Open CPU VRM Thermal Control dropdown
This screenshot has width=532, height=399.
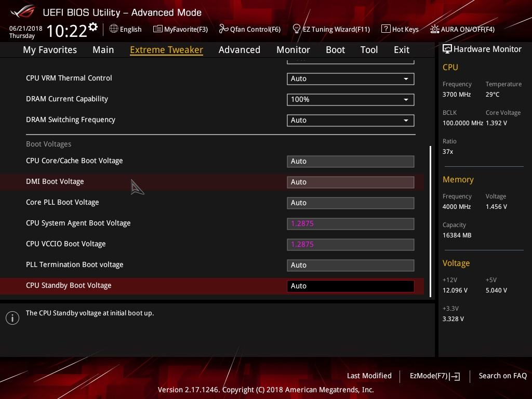[x=351, y=79]
